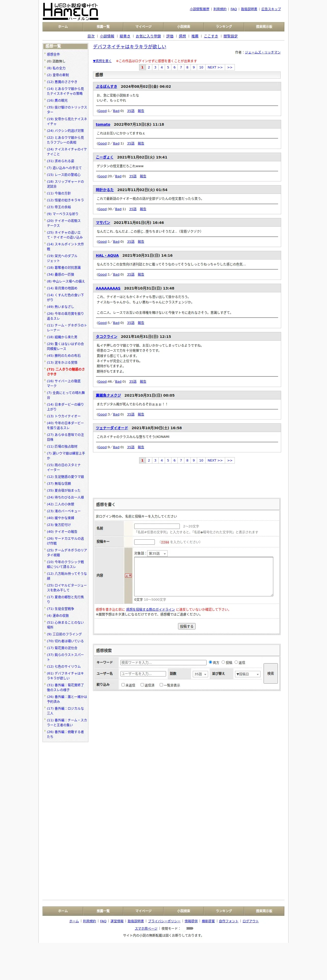Open 小説検索 tab in top navigation bar
This screenshot has height=980, width=327.
click(183, 27)
